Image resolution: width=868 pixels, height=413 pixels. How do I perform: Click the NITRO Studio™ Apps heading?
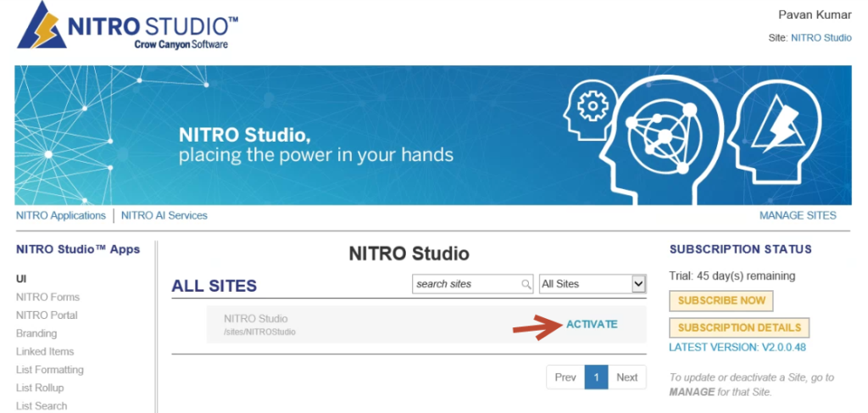tap(78, 249)
